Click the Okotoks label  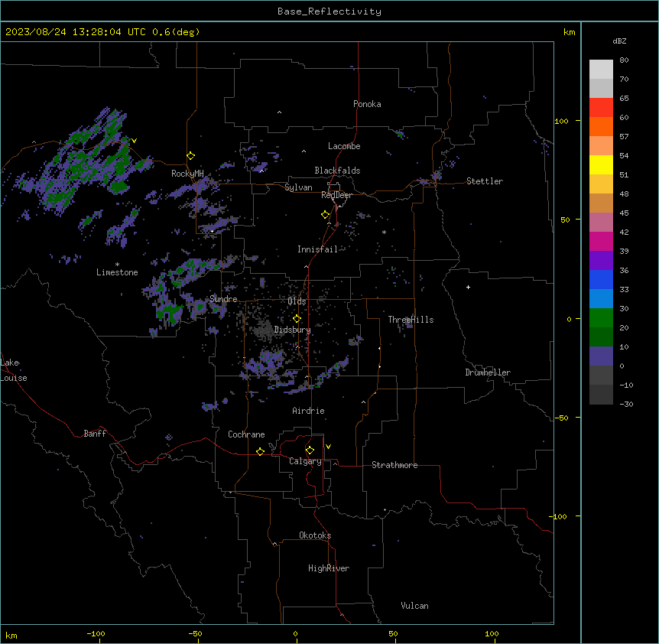tap(315, 535)
